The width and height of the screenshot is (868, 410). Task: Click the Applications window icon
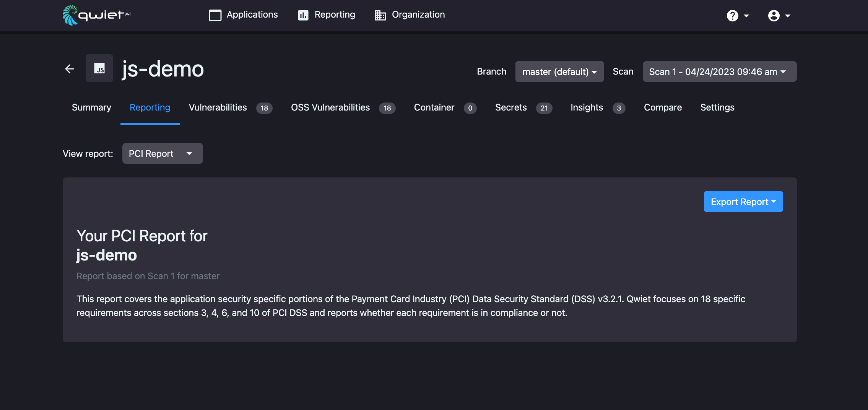coord(215,15)
